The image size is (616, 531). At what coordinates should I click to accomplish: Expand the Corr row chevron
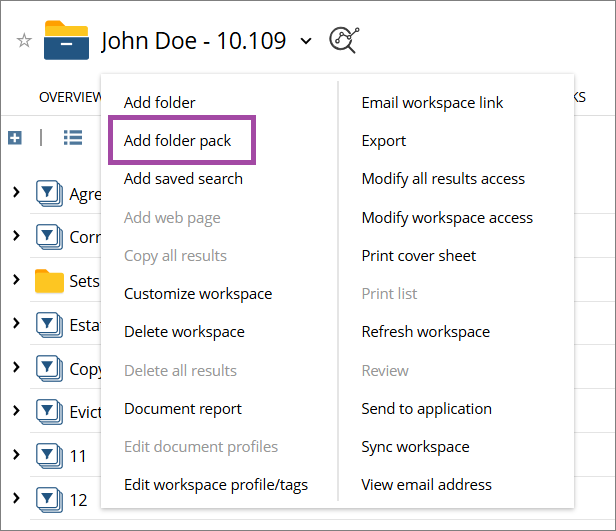pyautogui.click(x=16, y=236)
